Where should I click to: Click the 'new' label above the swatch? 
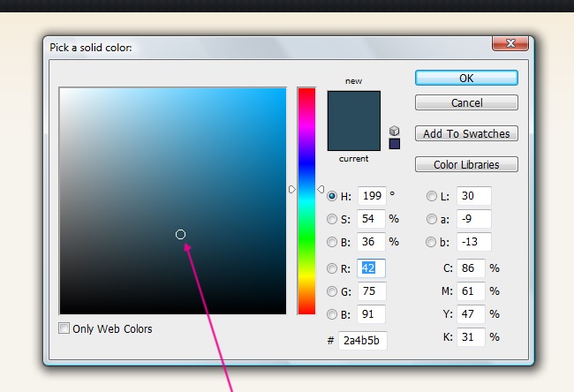[x=353, y=81]
